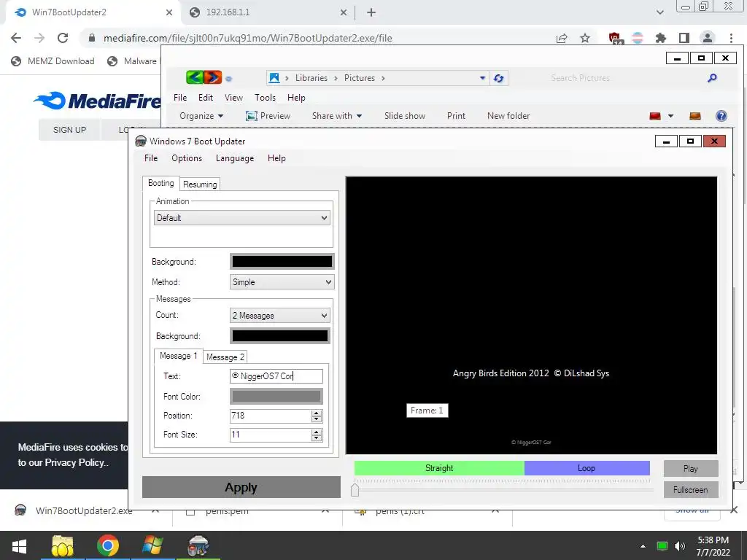Click the search magnifier in Pictures window
Viewport: 747px width, 560px height.
click(x=712, y=78)
